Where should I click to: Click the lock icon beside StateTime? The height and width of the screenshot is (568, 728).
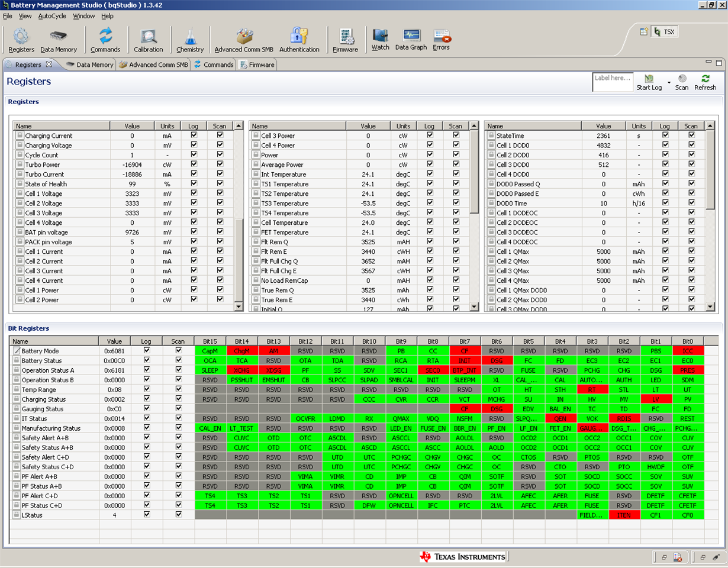click(491, 135)
